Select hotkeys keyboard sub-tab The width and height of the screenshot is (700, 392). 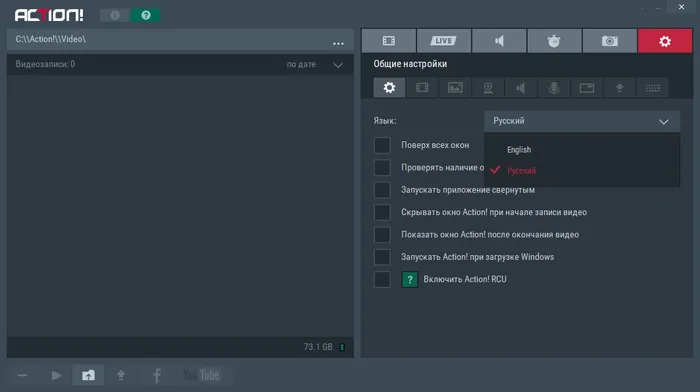click(x=653, y=88)
